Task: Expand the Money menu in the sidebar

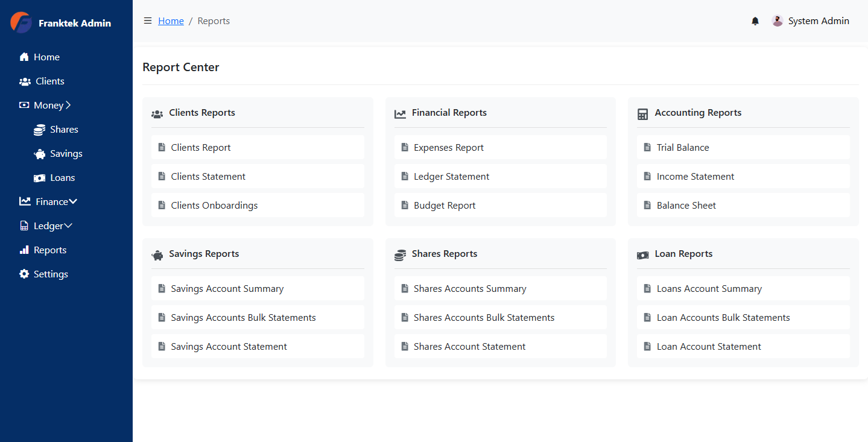Action: pyautogui.click(x=46, y=105)
